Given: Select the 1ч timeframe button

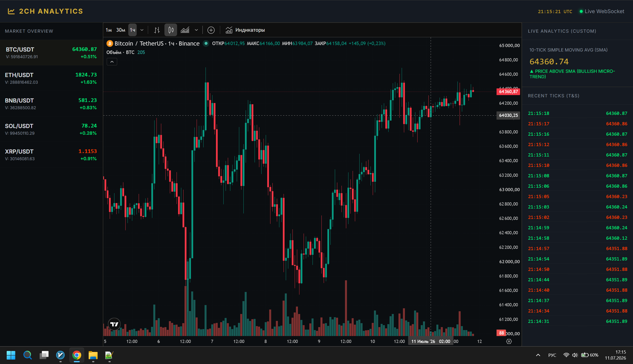Looking at the screenshot, I should click(x=132, y=30).
